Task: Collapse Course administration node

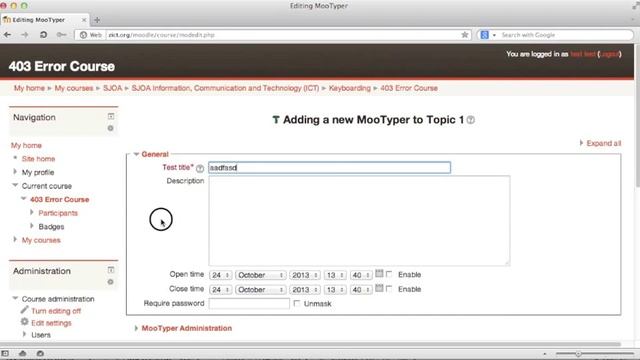Action: [x=15, y=298]
